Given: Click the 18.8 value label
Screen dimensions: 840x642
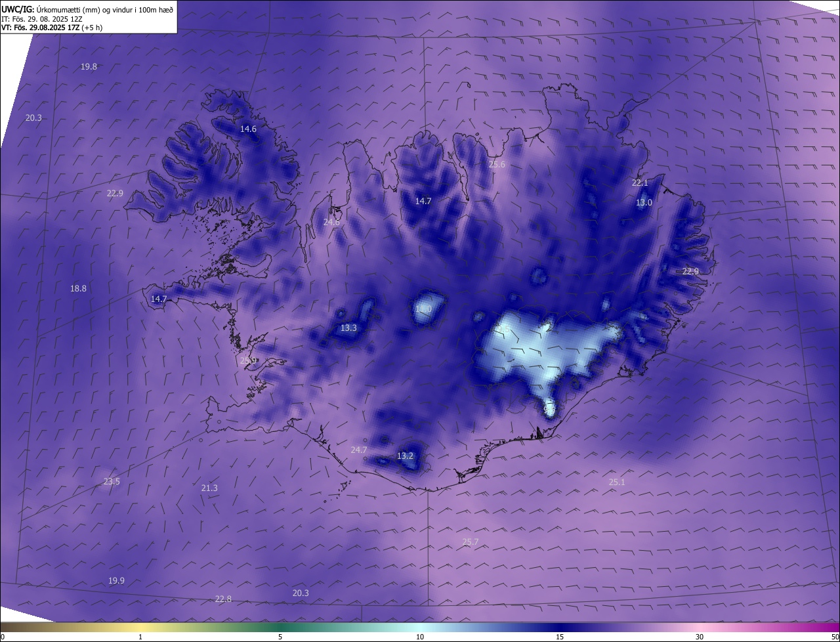Looking at the screenshot, I should point(78,288).
